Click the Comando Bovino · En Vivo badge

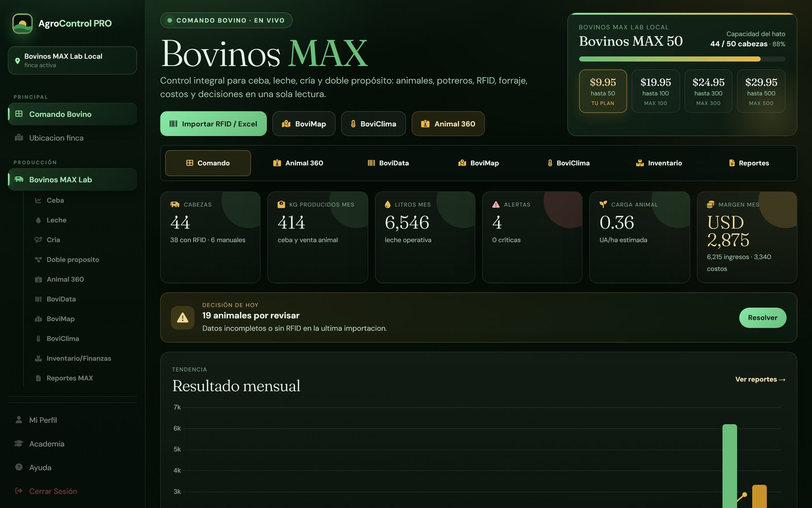click(226, 20)
